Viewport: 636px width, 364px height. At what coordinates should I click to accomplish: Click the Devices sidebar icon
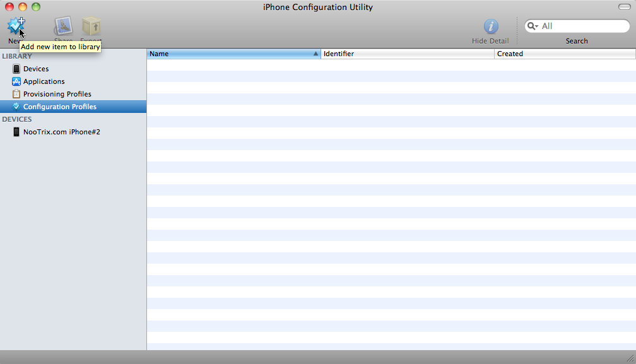[x=16, y=69]
